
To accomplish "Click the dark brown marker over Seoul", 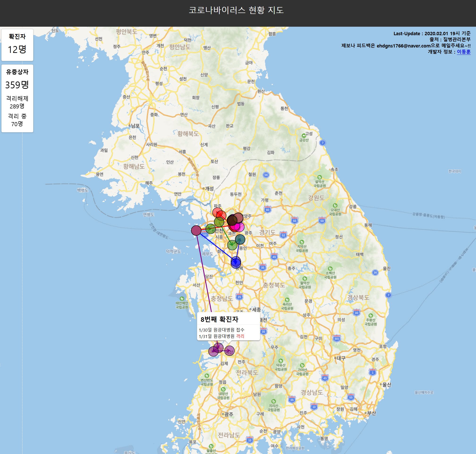I will [x=232, y=220].
